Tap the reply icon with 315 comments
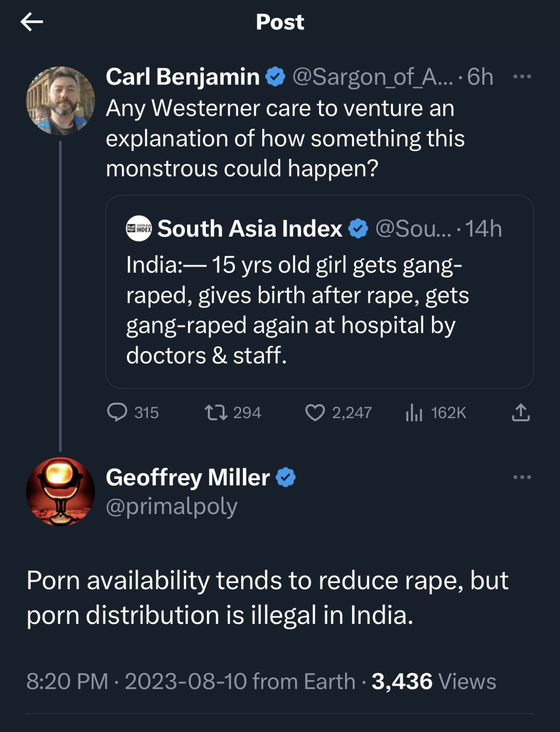The height and width of the screenshot is (732, 560). tap(117, 412)
